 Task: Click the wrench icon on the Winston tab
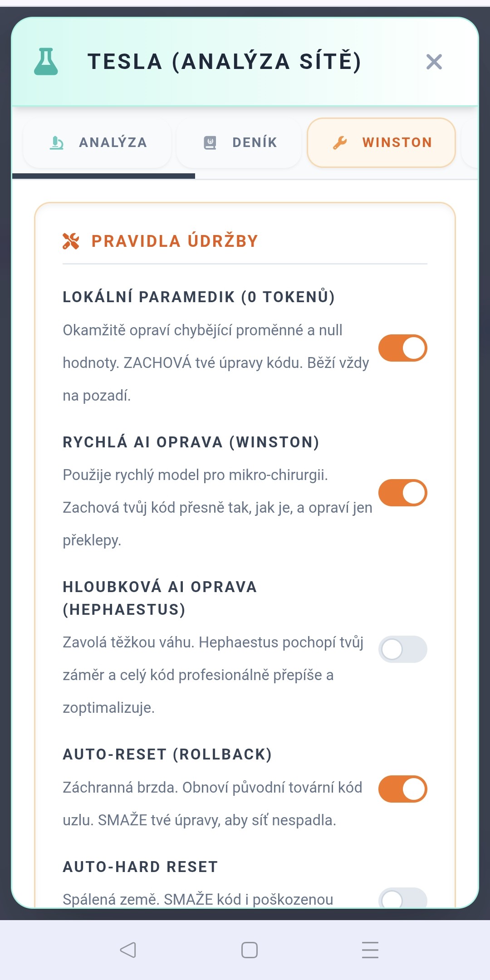340,142
